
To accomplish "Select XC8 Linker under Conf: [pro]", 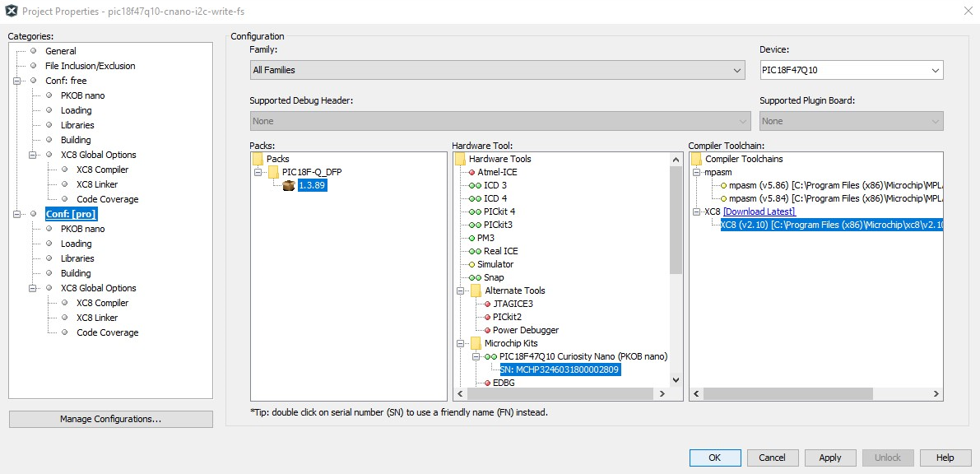I will point(97,318).
